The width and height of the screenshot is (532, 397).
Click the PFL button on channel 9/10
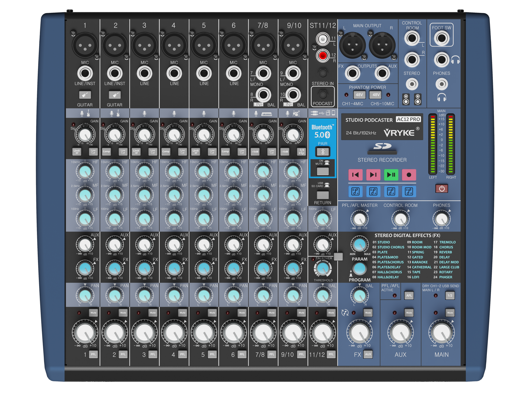coord(301,354)
